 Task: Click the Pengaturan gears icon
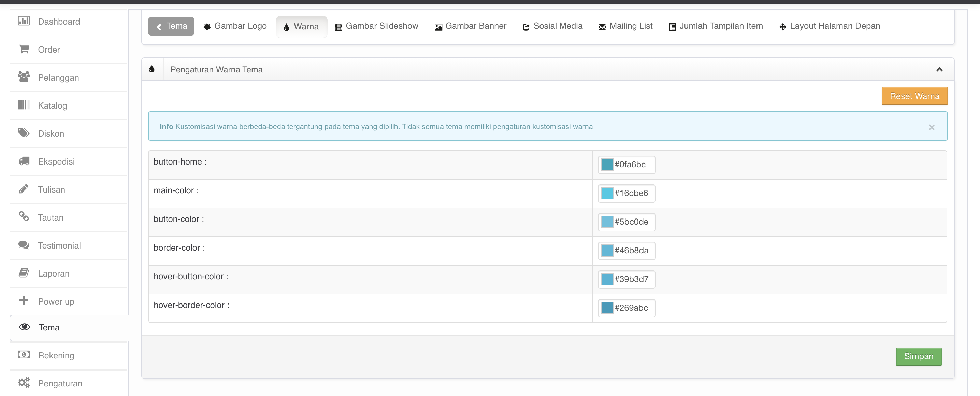[x=24, y=383]
